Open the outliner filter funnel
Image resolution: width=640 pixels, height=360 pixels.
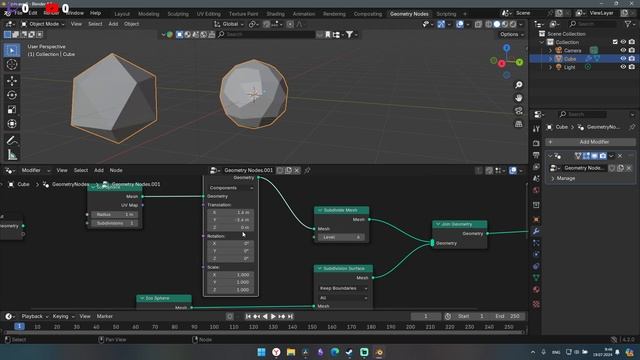628,24
